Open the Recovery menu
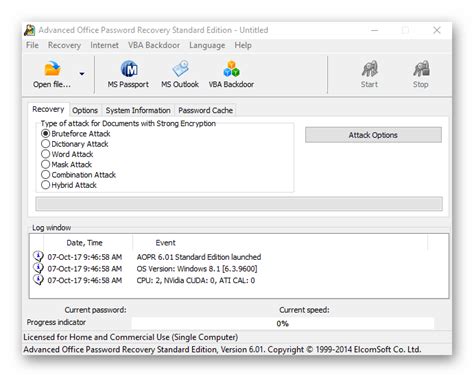 tap(64, 45)
